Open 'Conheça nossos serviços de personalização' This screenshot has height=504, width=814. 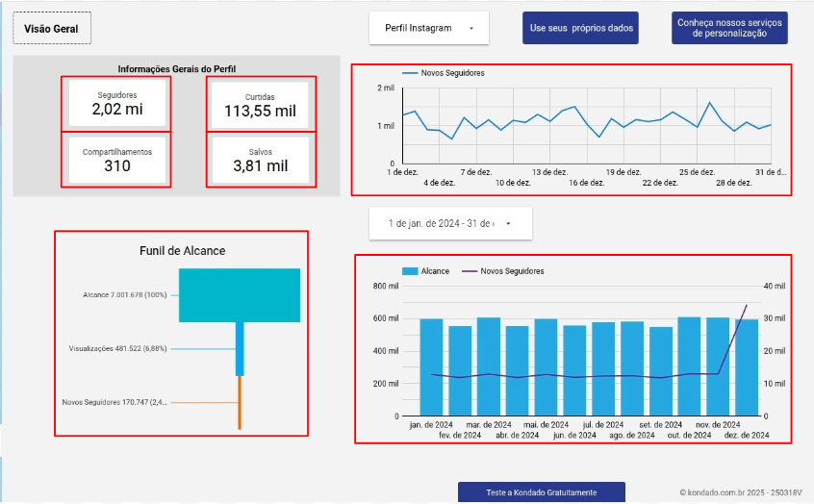(729, 29)
